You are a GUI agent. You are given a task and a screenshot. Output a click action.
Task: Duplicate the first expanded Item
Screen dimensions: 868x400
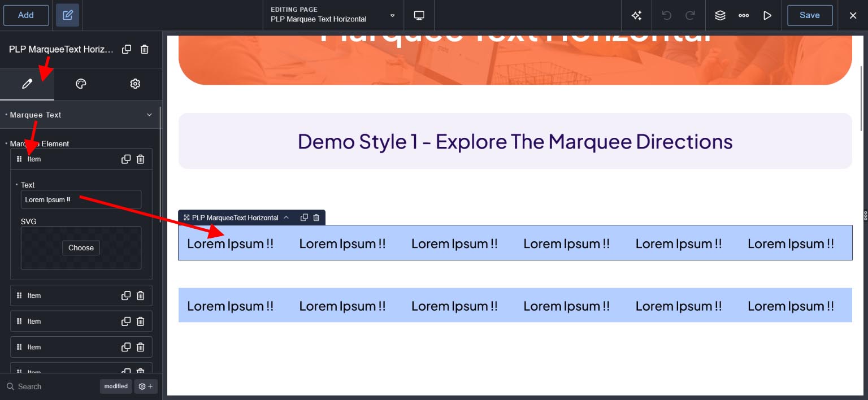126,159
